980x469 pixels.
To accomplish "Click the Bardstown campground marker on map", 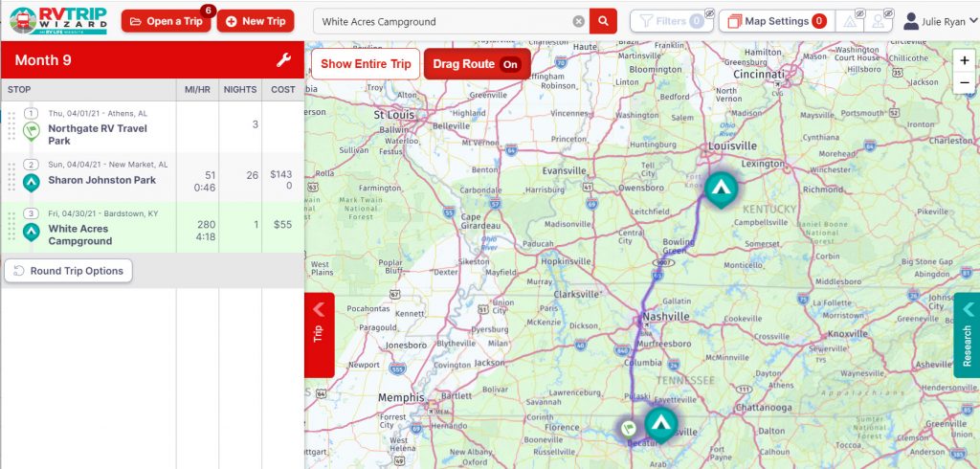I will pos(722,189).
